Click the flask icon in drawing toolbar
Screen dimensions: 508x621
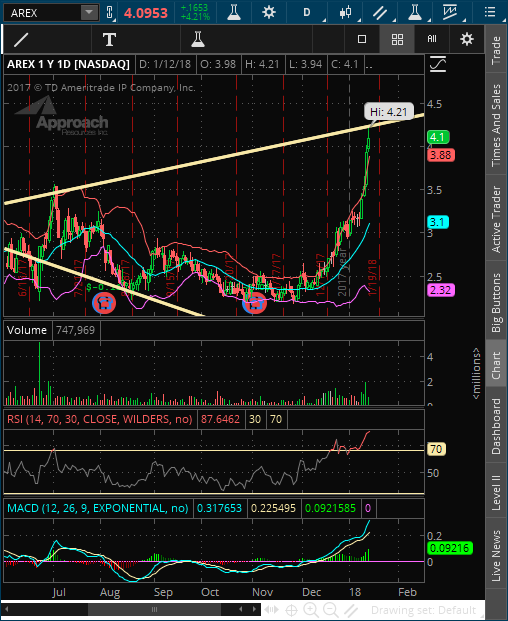click(198, 39)
